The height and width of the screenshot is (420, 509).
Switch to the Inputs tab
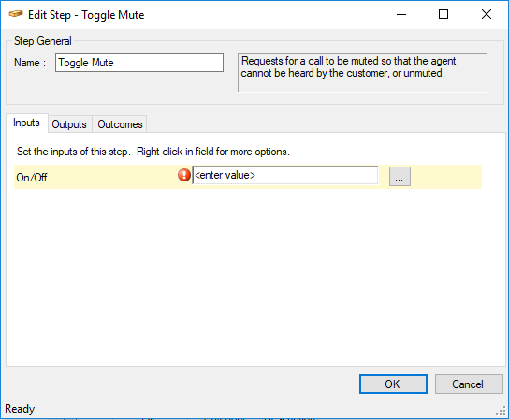26,123
